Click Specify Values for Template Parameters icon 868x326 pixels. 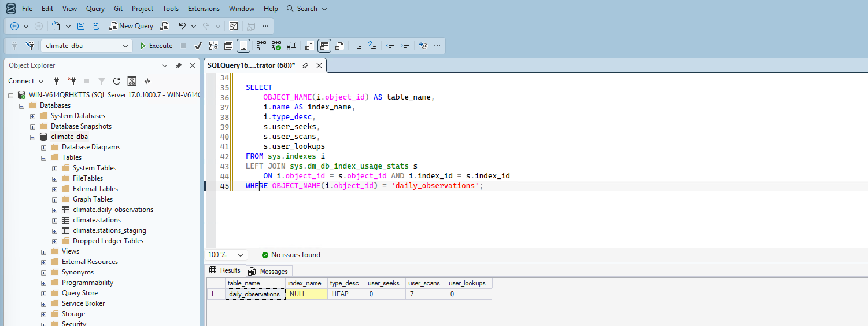click(424, 46)
